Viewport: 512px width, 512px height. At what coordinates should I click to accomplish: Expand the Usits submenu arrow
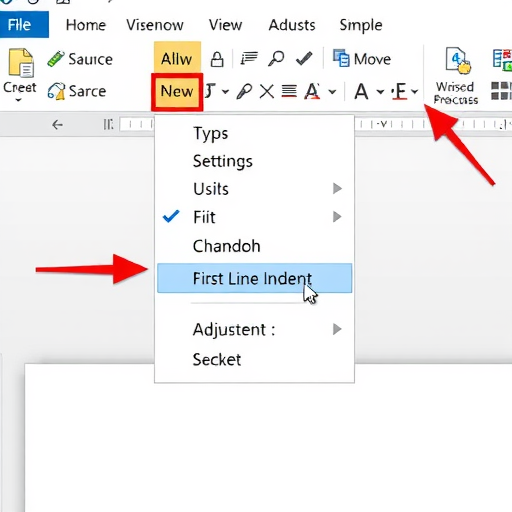tap(337, 188)
